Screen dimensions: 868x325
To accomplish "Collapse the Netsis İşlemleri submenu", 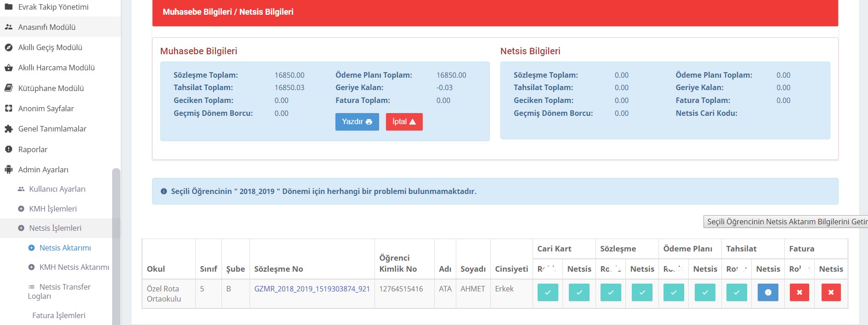I will coord(55,228).
